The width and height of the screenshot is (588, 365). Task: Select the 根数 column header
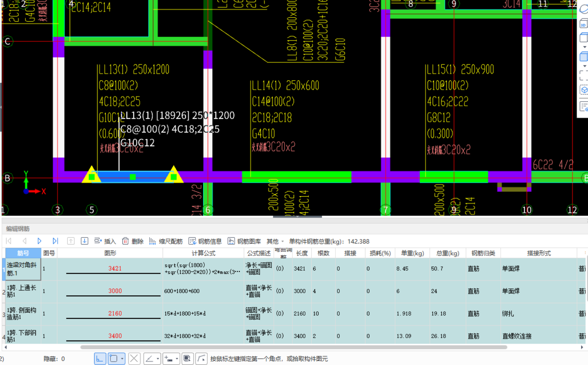point(323,253)
